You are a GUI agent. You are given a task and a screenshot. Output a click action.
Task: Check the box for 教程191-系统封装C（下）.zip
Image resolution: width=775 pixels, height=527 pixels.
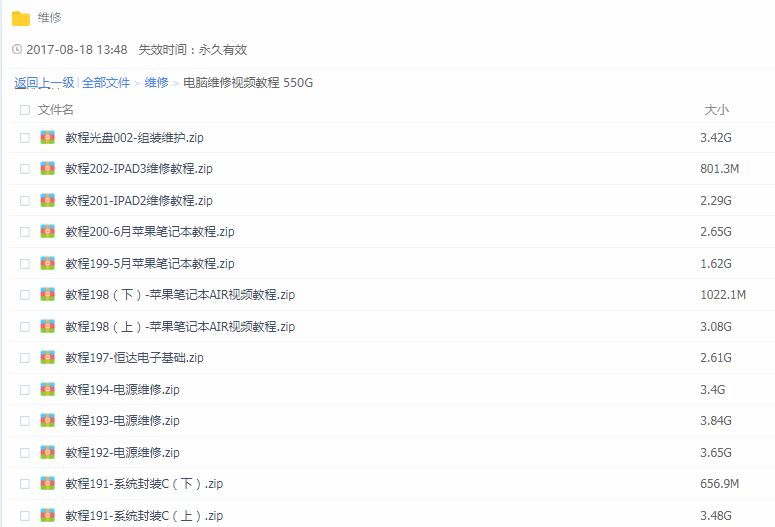pos(25,484)
